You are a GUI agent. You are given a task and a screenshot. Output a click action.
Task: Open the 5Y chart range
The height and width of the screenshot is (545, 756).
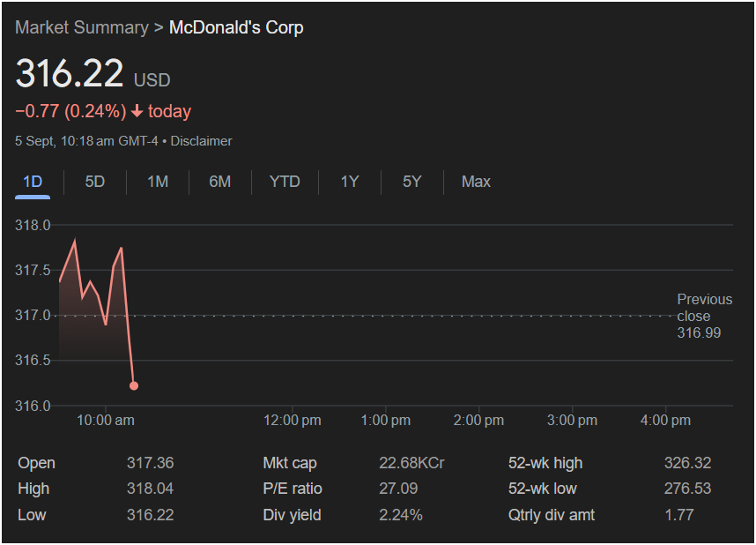(412, 182)
